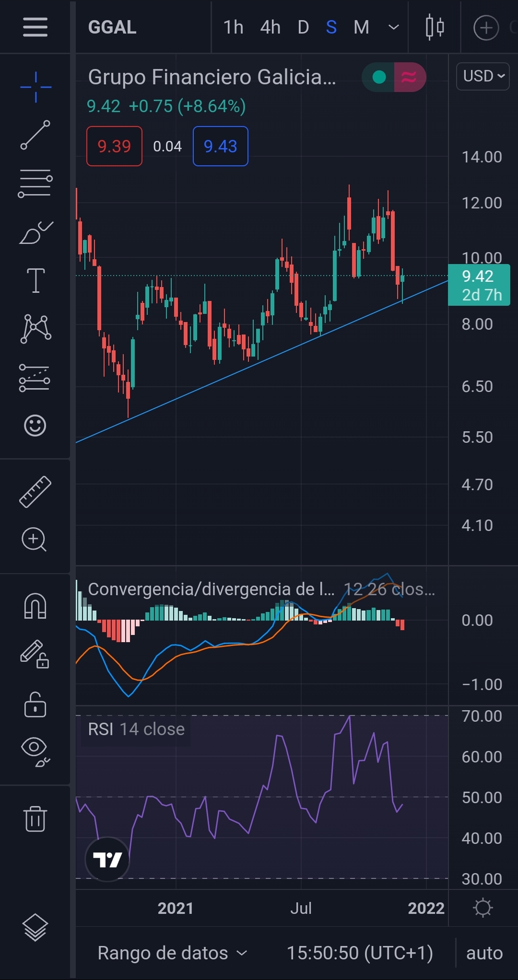This screenshot has height=980, width=518.
Task: Click the 70.00 RSI scale label
Action: point(482,716)
